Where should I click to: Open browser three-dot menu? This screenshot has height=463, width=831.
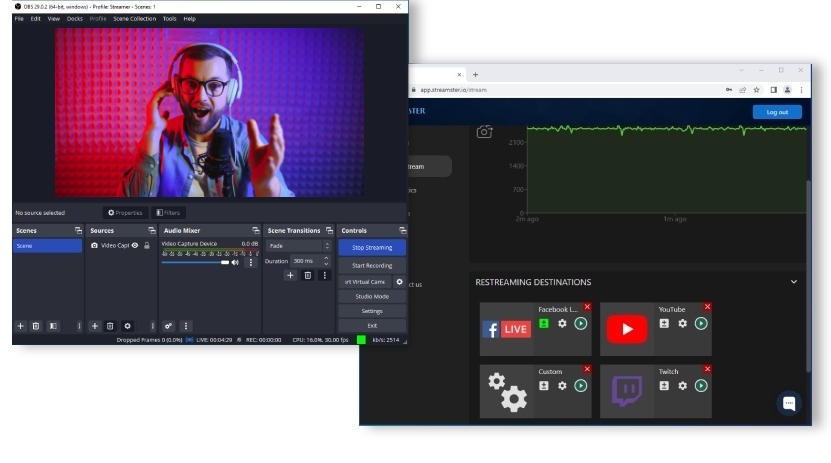coord(801,90)
